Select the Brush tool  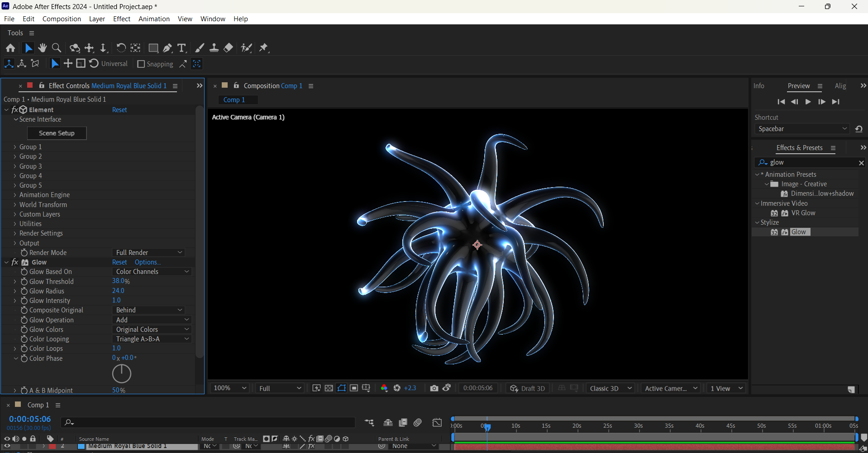point(199,48)
